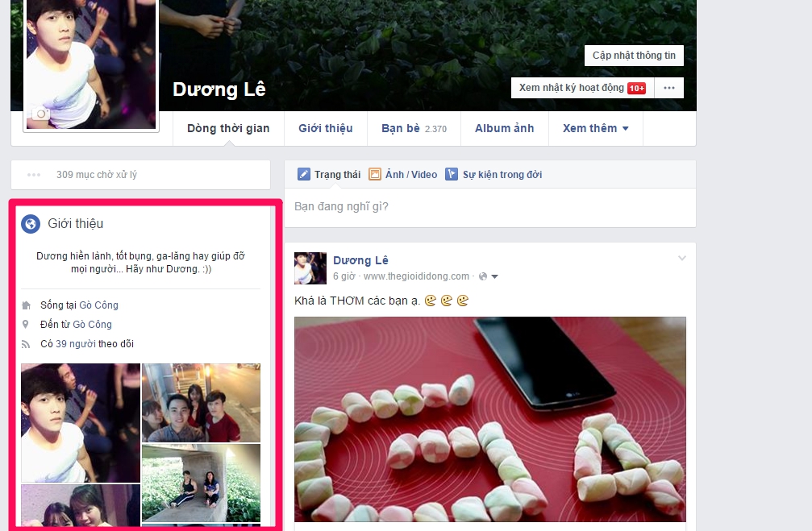Click the Sự kiện trong đời flag icon
812x531 pixels.
452,174
